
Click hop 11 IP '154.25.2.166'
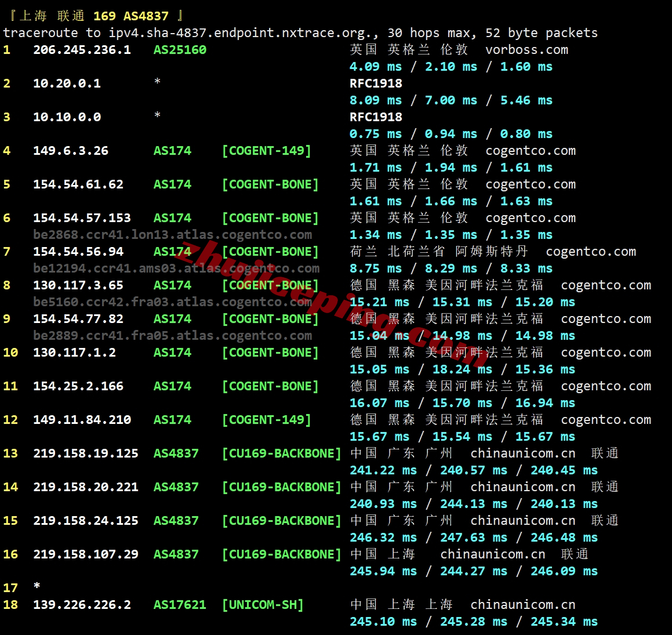[78, 386]
